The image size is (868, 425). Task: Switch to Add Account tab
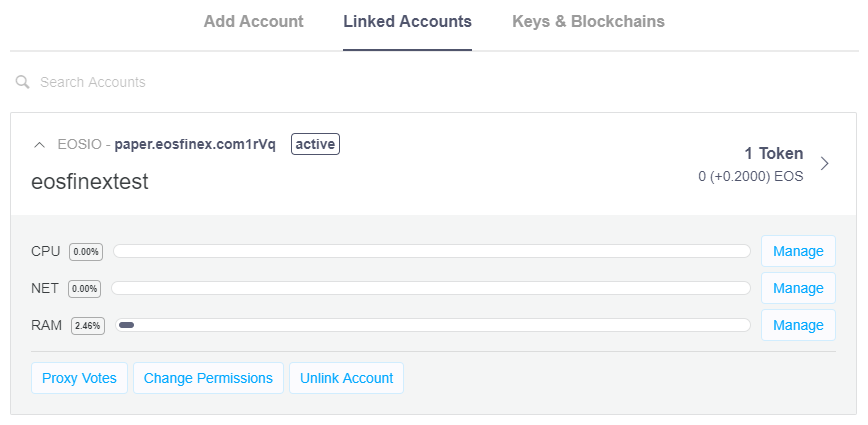pyautogui.click(x=254, y=22)
